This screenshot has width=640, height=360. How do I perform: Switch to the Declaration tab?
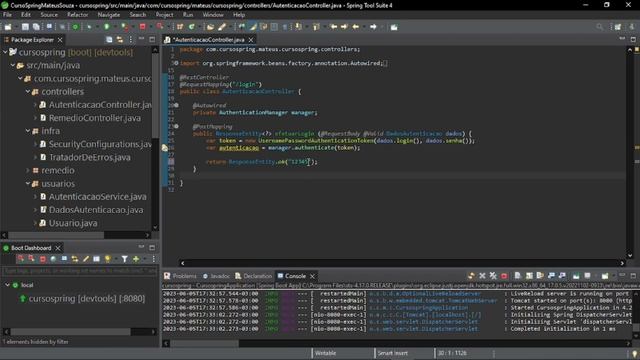[253, 276]
